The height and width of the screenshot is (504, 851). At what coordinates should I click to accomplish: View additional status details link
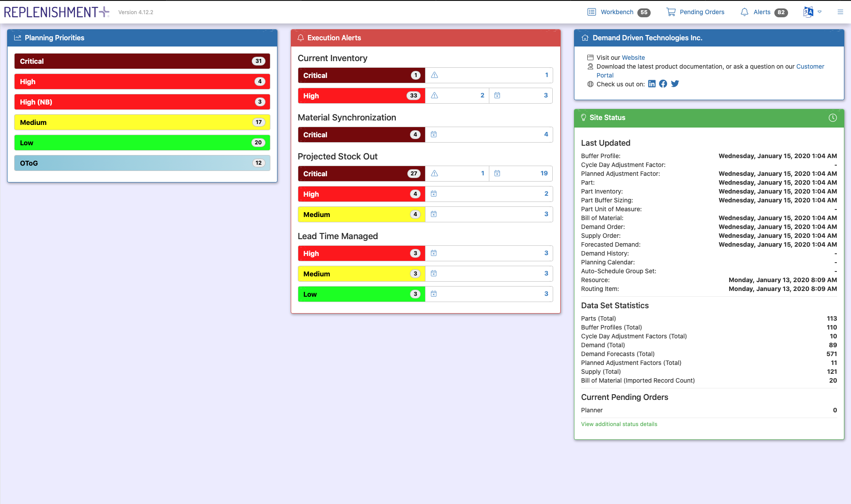click(x=619, y=424)
